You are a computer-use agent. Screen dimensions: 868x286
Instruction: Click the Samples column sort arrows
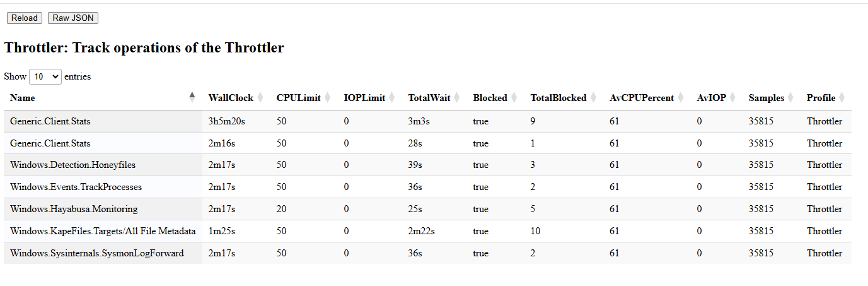pyautogui.click(x=790, y=98)
